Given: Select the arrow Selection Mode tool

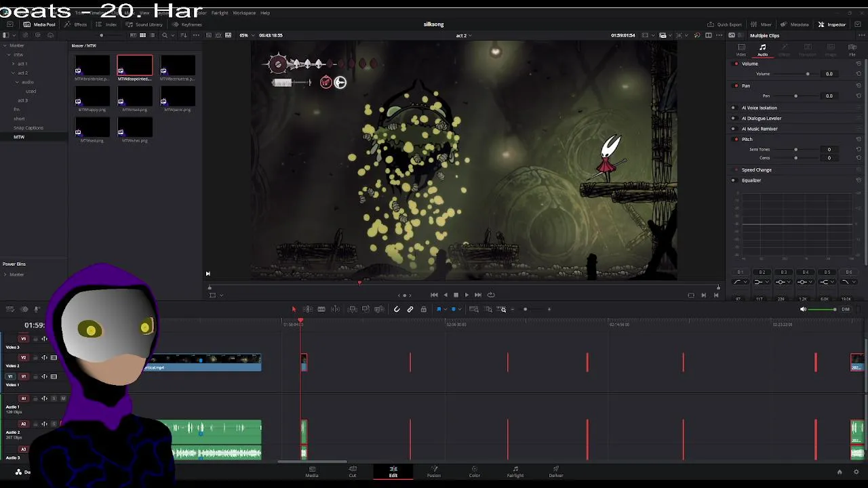Looking at the screenshot, I should pos(294,309).
